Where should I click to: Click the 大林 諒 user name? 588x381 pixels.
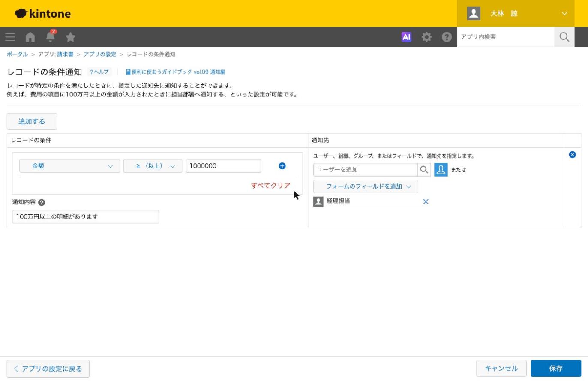[504, 13]
